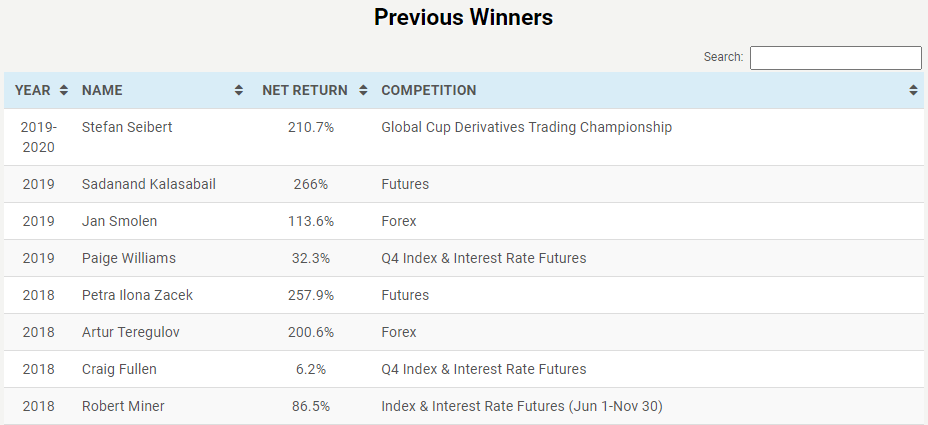The height and width of the screenshot is (425, 928).
Task: Click Jan Smolen in the table
Action: 120,221
